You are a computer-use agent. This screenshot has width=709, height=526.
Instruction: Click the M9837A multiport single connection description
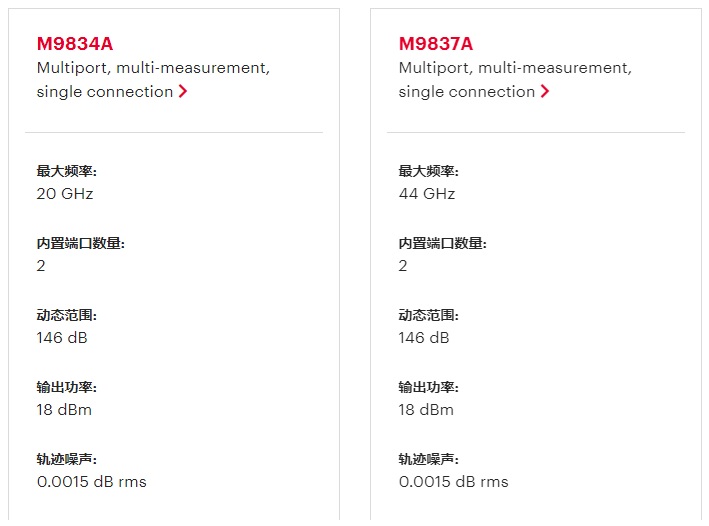tap(515, 80)
